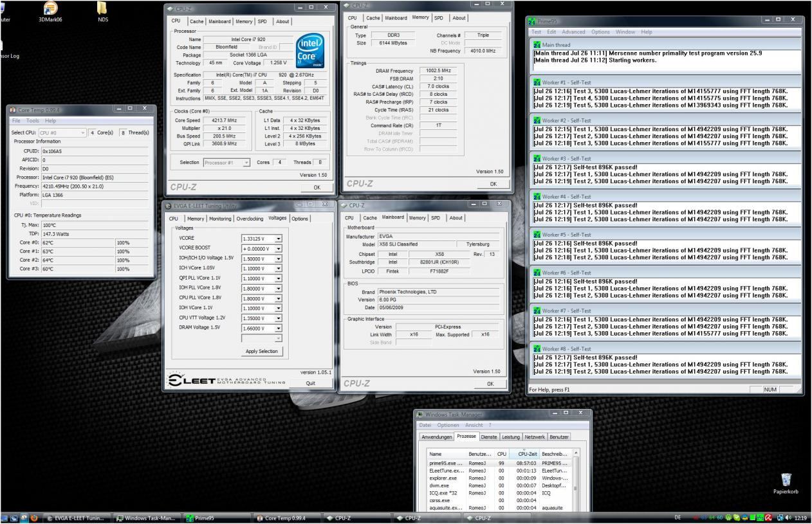
Task: Click the Main thread window icon in Prime95
Action: 537,45
